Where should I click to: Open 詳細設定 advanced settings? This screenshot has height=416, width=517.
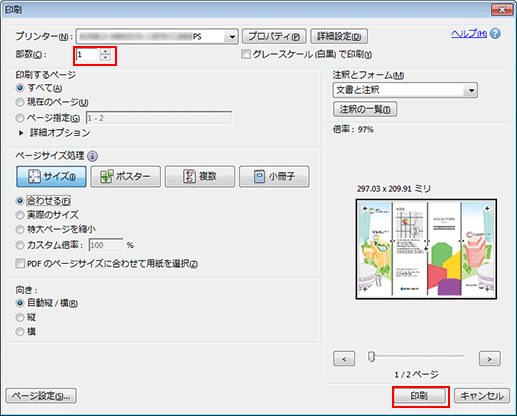coord(339,36)
